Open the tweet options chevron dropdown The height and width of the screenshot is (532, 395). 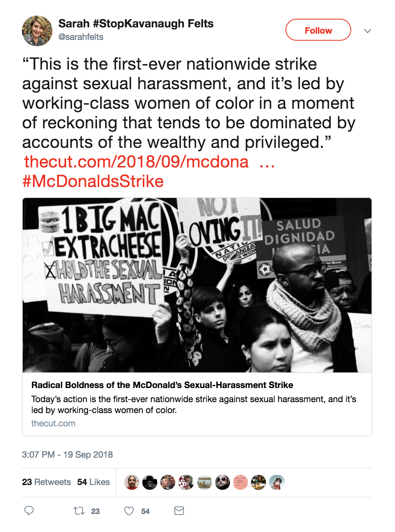click(x=367, y=31)
